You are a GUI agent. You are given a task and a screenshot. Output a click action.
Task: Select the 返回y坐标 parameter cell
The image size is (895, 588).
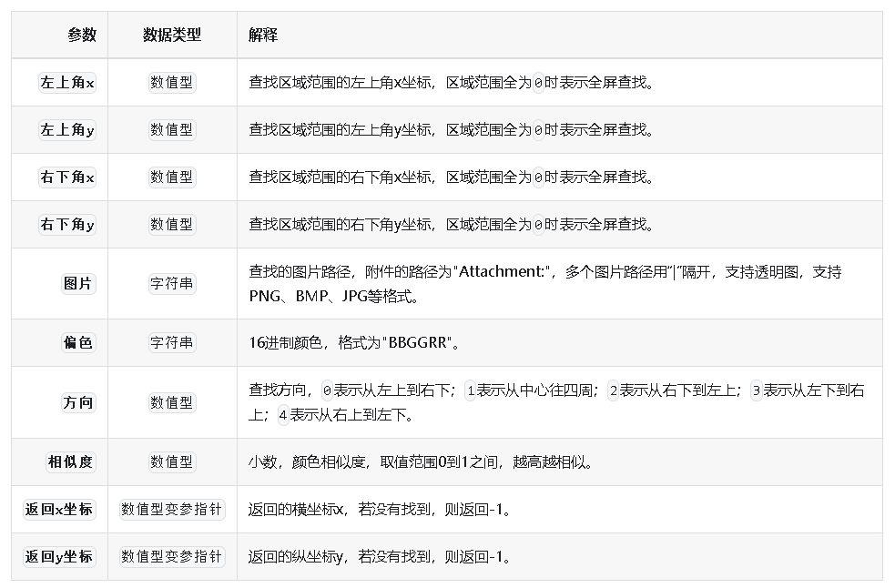[59, 557]
